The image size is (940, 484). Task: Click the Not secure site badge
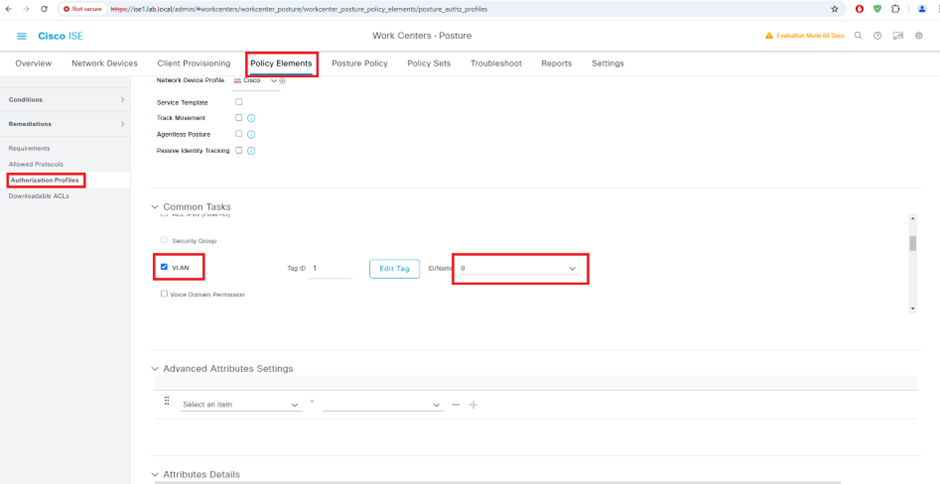pyautogui.click(x=83, y=9)
